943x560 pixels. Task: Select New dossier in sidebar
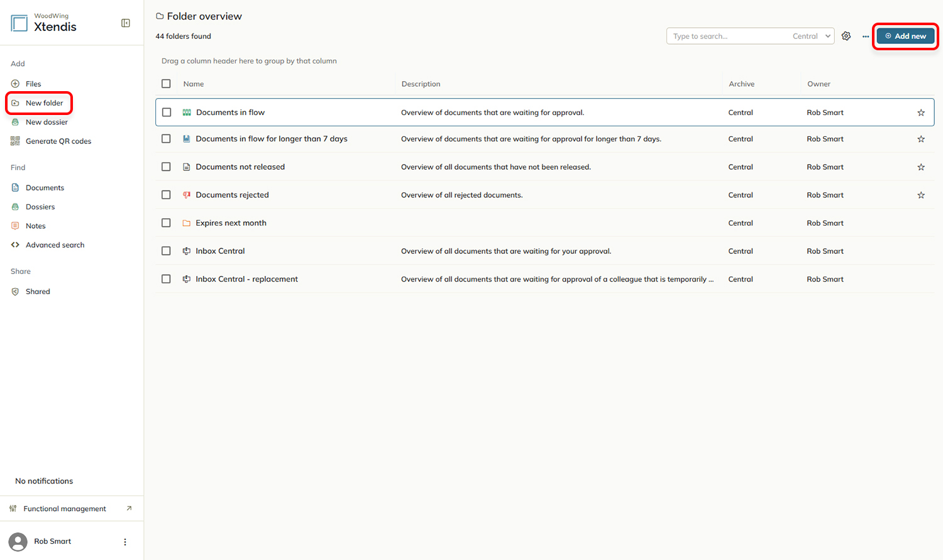tap(39, 122)
